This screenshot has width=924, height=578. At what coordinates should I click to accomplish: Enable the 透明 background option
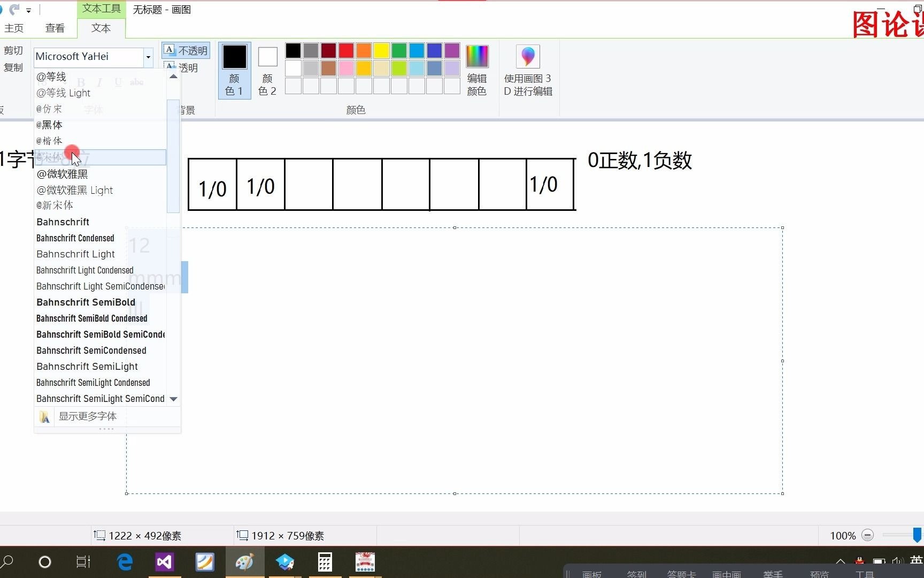(x=186, y=67)
